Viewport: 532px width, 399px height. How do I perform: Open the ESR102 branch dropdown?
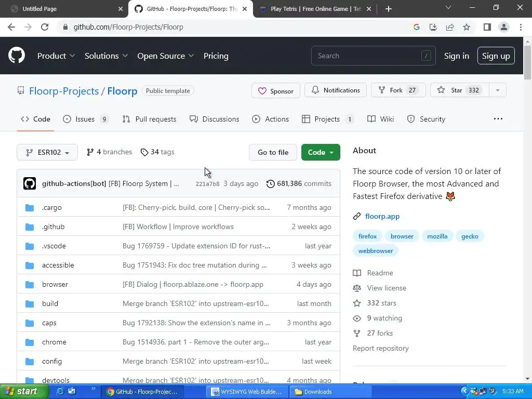47,152
